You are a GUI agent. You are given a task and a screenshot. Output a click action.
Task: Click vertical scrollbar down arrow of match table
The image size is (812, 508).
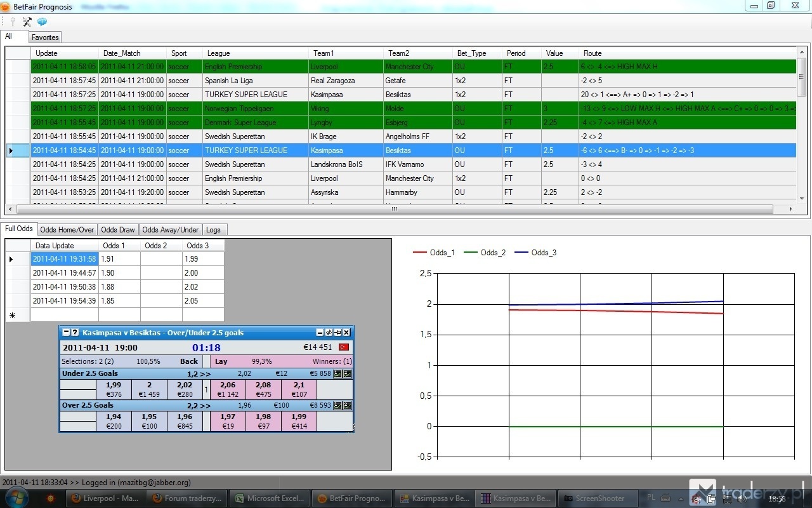tap(802, 199)
